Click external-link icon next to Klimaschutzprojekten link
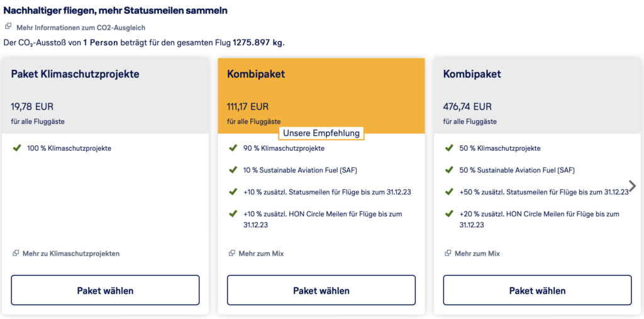The width and height of the screenshot is (644, 319). pyautogui.click(x=16, y=254)
